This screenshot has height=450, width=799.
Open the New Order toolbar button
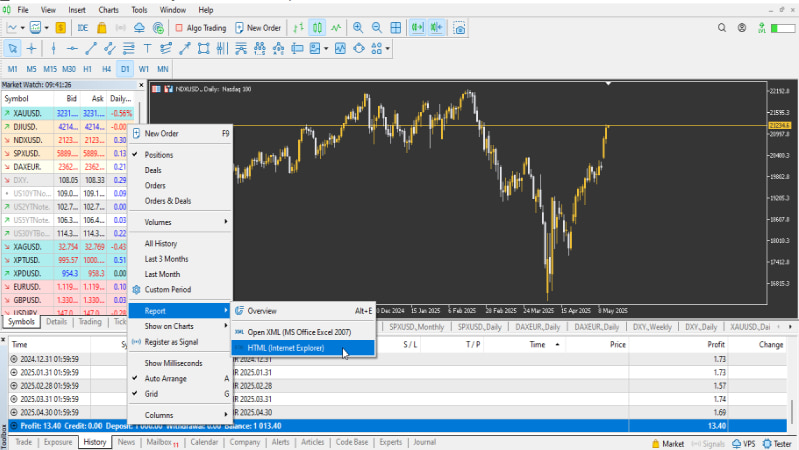[x=258, y=28]
